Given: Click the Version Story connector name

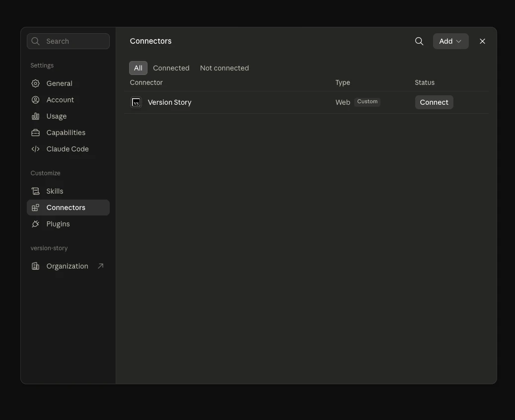Looking at the screenshot, I should click(x=169, y=102).
